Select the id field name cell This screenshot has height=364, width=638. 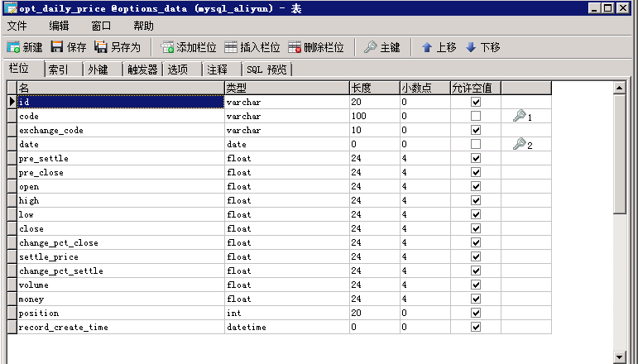[x=121, y=102]
